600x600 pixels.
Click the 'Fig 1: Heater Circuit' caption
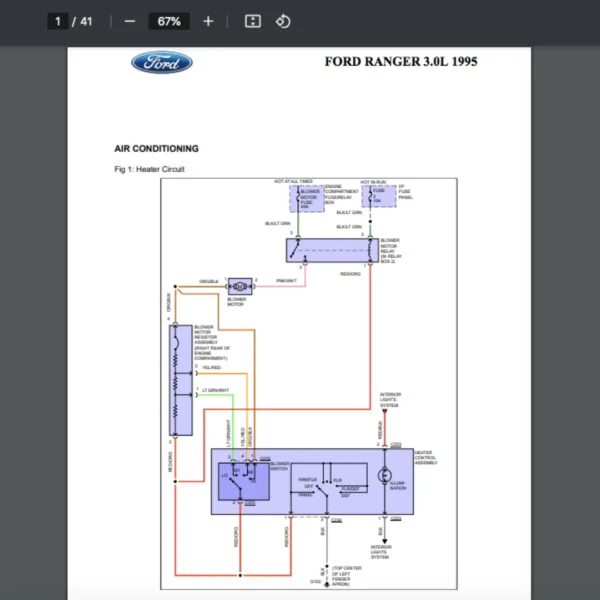(149, 169)
